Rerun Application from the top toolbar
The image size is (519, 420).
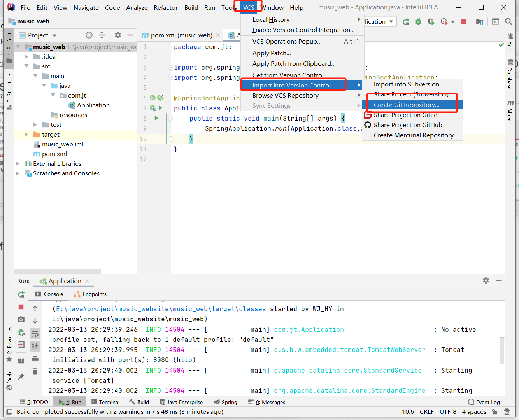pos(406,21)
